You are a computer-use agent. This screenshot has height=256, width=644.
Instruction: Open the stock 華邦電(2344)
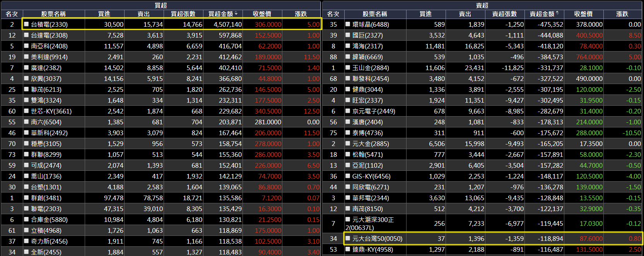pos(371,198)
